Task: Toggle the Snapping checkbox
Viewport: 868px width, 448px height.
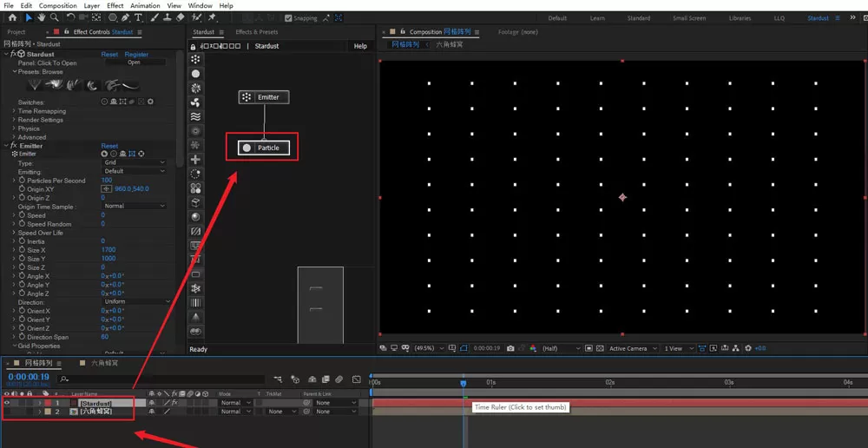Action: 288,17
